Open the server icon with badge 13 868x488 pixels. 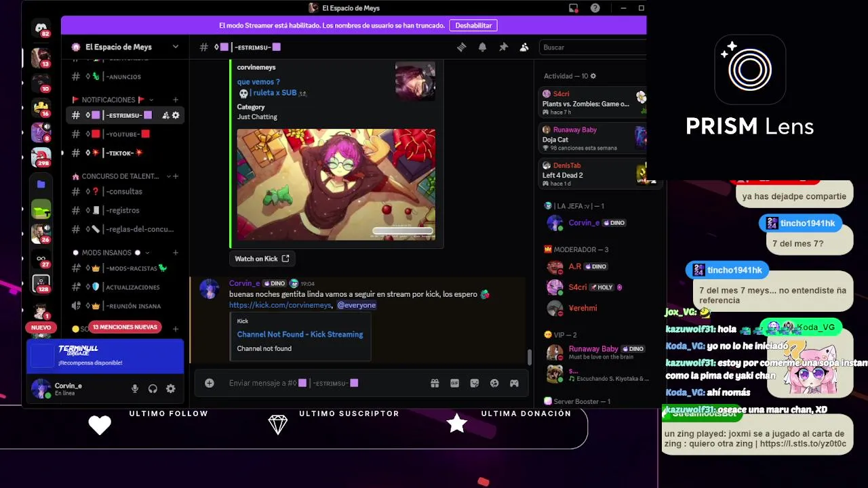pos(41,58)
